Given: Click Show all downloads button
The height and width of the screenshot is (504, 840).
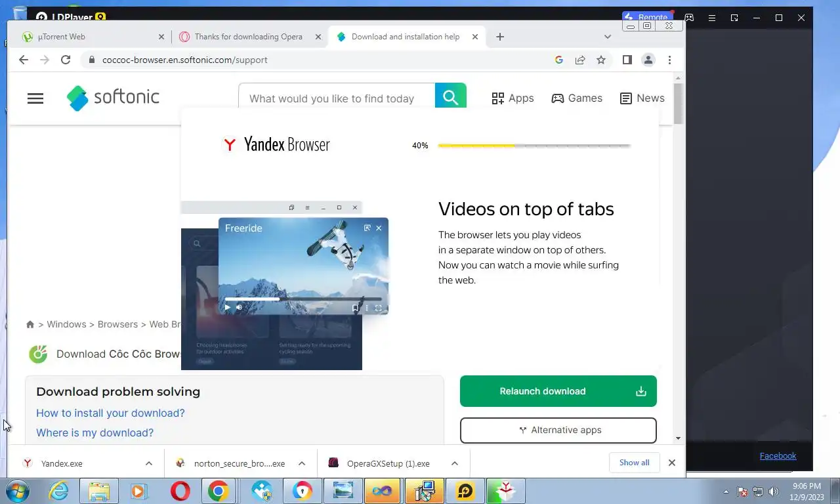Looking at the screenshot, I should coord(634,463).
